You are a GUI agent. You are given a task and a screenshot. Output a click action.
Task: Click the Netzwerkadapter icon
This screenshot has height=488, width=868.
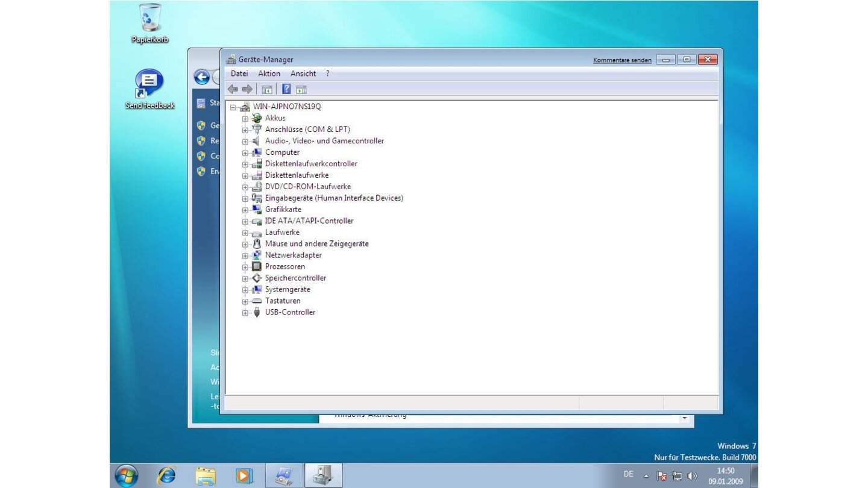(257, 255)
